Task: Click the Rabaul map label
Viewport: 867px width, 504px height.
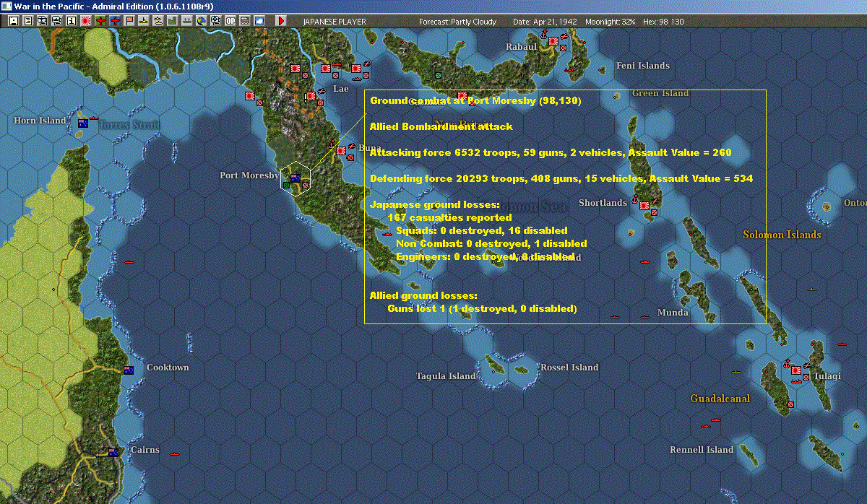Action: tap(521, 47)
